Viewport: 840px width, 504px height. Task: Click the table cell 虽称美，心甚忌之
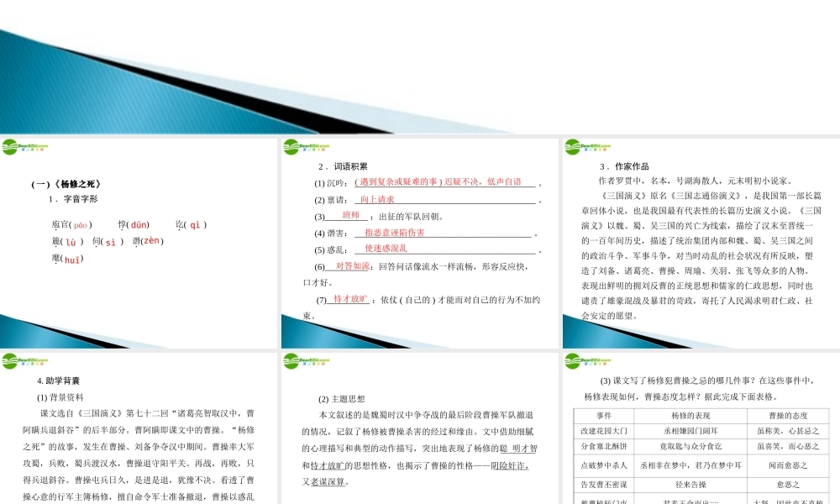788,431
